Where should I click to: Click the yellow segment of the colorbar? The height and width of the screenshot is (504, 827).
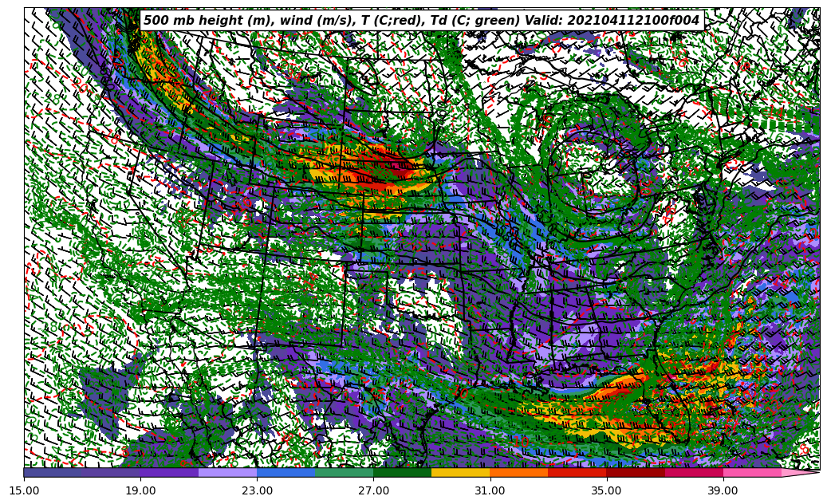460,472
